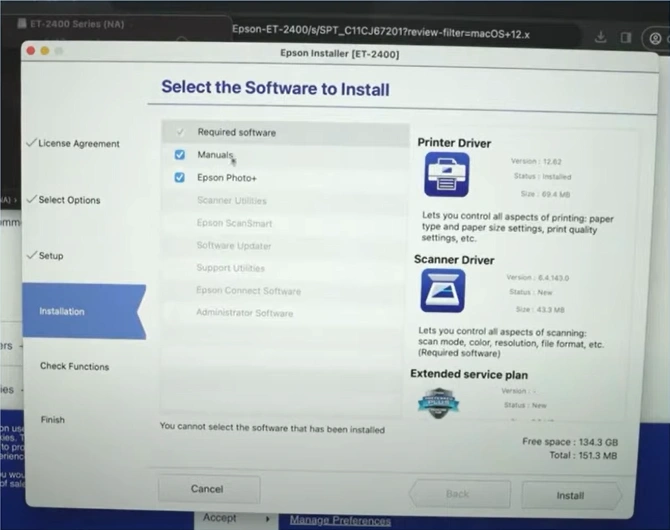Click the Required software checkmark
Screen dimensions: 670x530
pos(180,132)
